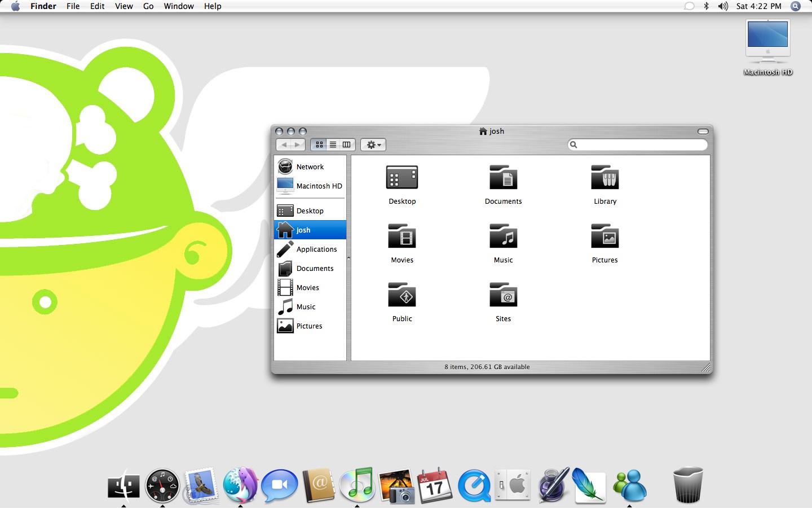Open the View menu
Image resolution: width=812 pixels, height=508 pixels.
(123, 6)
